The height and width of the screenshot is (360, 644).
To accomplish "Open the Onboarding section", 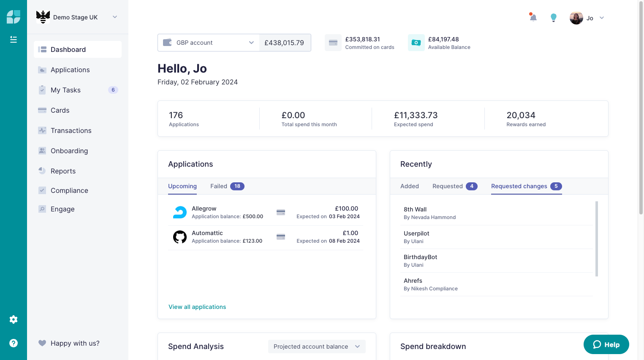I will [x=78, y=151].
